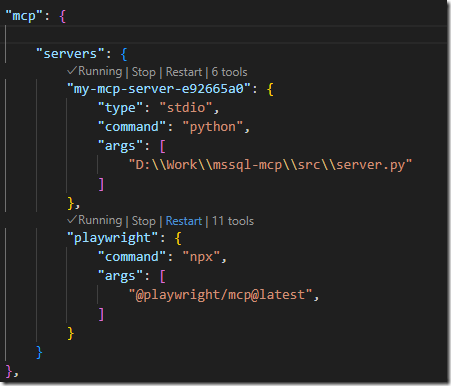Click the final closing brace with comma

(x=12, y=371)
